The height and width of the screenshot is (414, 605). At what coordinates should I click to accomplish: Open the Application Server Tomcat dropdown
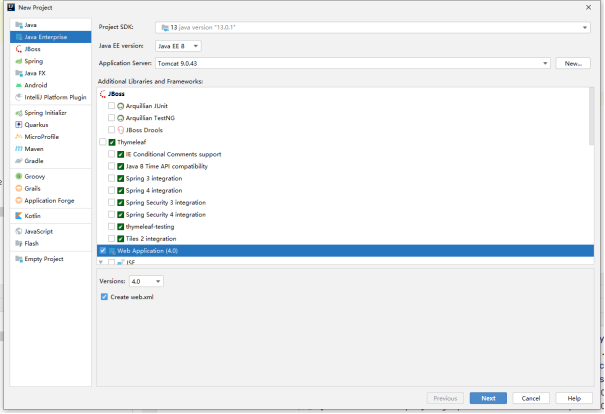tap(353, 63)
